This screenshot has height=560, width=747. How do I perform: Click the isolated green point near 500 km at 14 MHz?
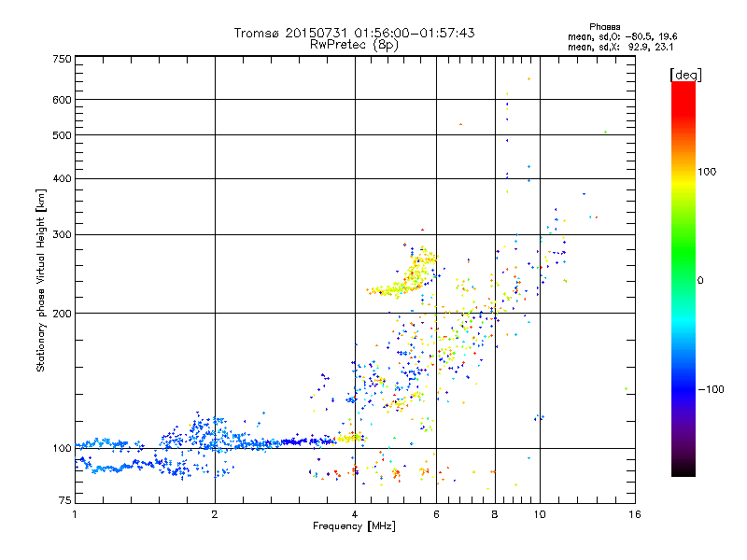pos(605,132)
